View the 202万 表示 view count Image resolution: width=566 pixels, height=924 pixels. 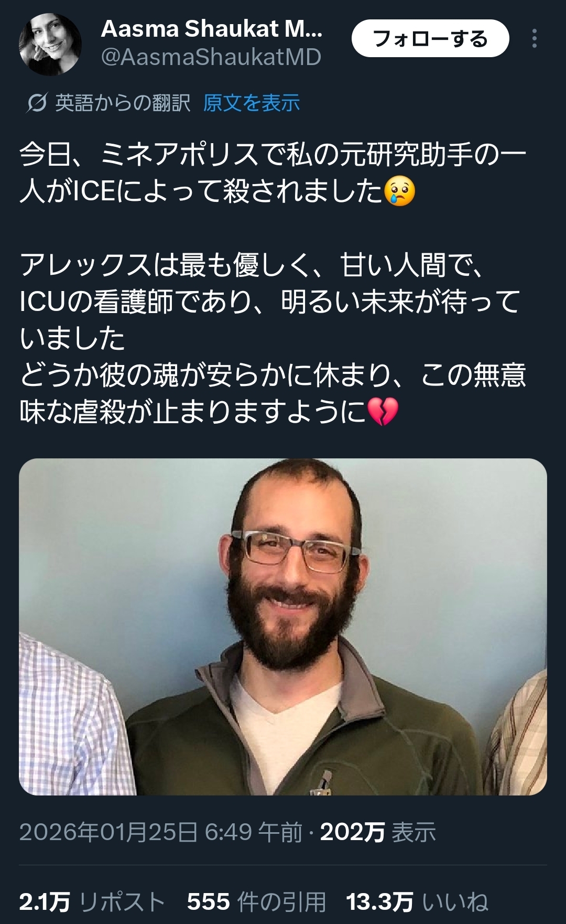click(378, 832)
